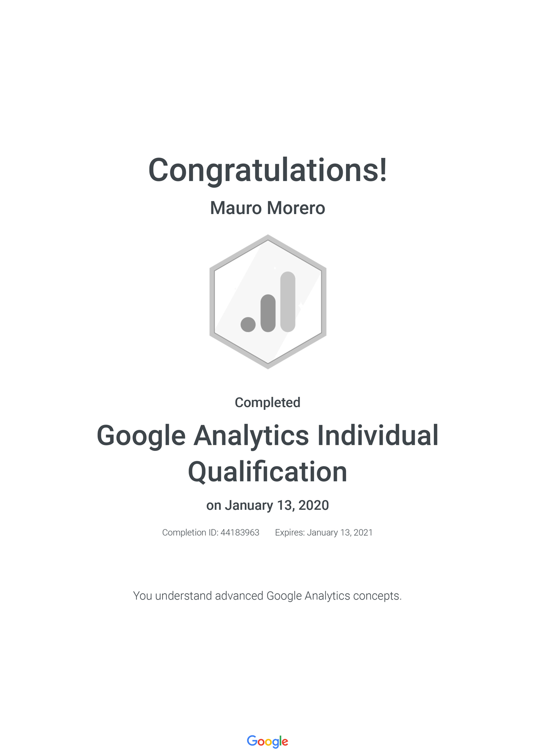Click the word Analytics in certificate title
This screenshot has width=535, height=756.
(251, 436)
